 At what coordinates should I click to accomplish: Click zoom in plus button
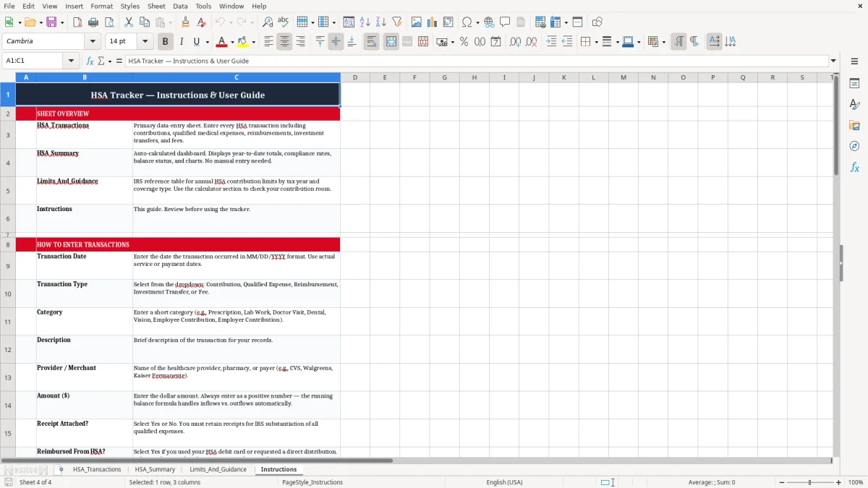pyautogui.click(x=838, y=482)
